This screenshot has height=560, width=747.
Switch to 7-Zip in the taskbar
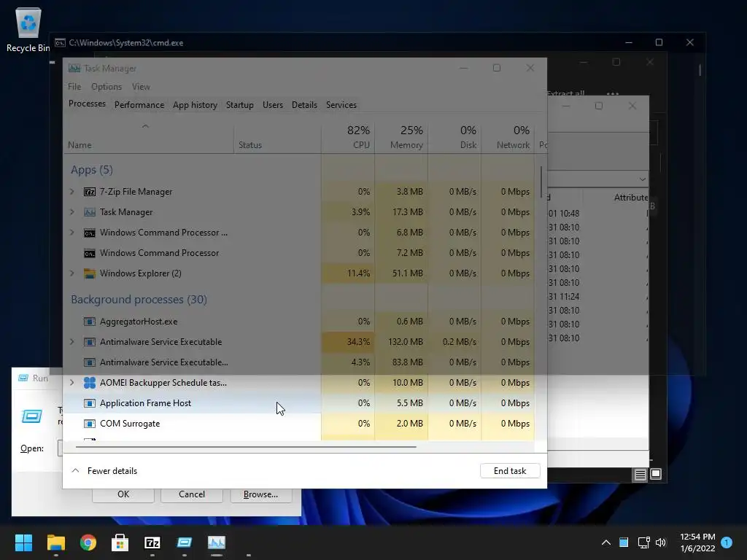tap(152, 542)
